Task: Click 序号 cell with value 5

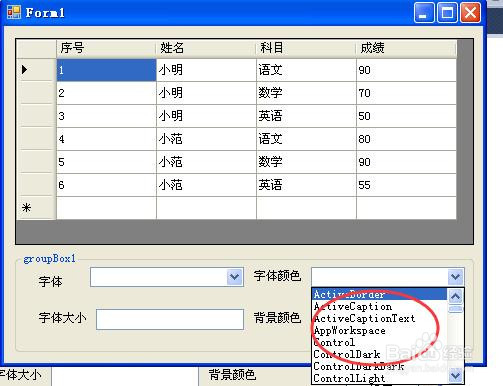Action: [x=106, y=162]
